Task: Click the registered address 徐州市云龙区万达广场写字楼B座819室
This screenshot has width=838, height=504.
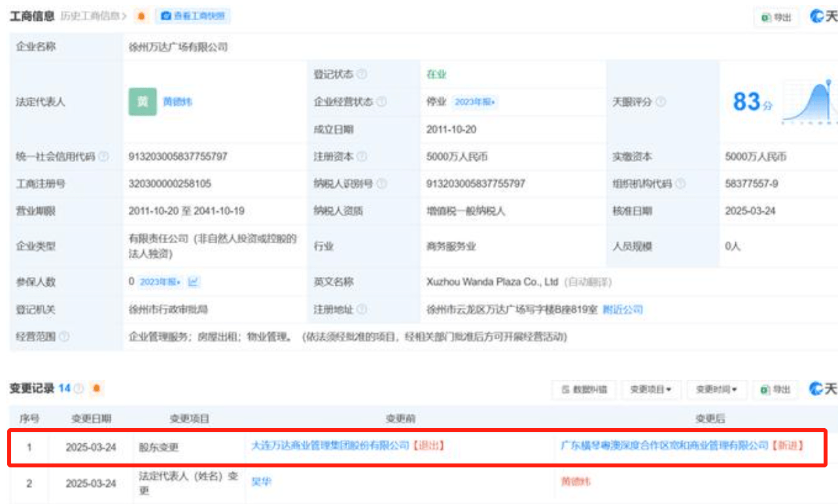Action: (x=512, y=309)
